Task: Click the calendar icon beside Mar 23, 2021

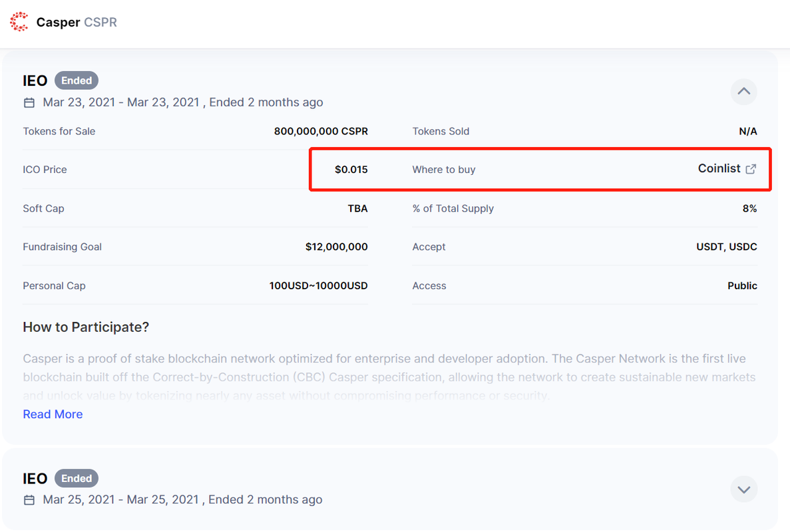Action: tap(29, 102)
